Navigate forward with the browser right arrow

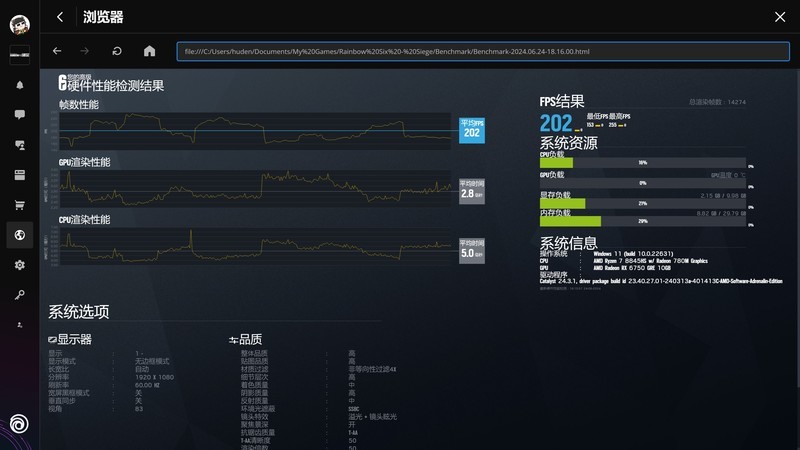point(85,51)
